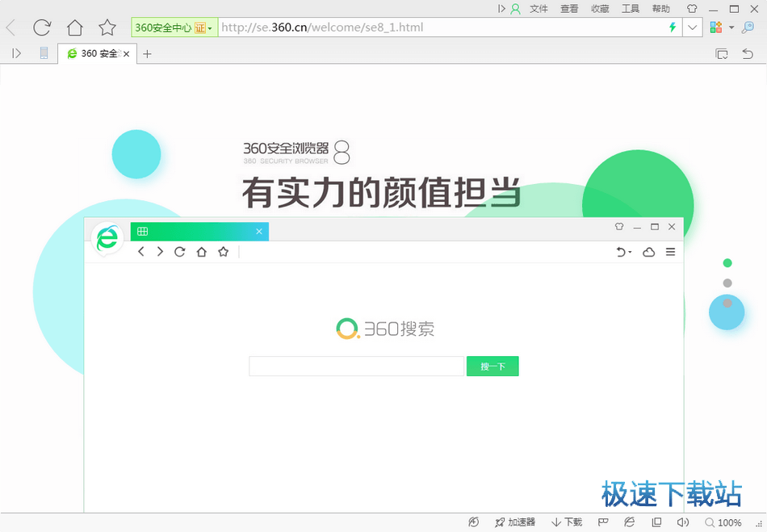
Task: Click undo dropdown in demo browser
Action: click(623, 252)
